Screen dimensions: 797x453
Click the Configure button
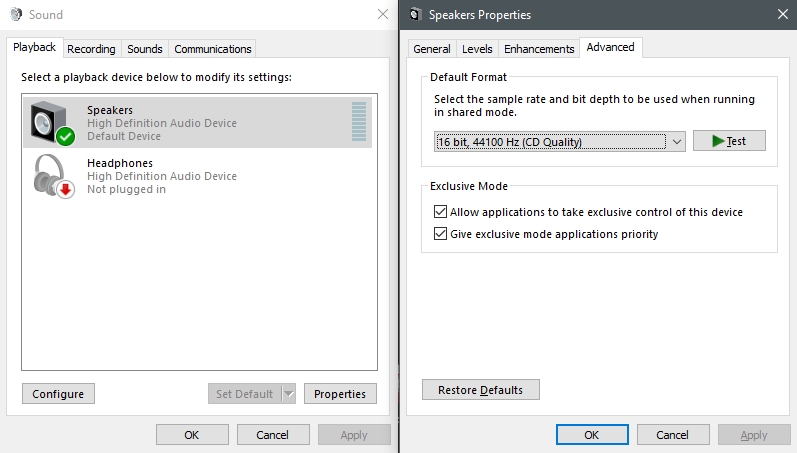tap(58, 394)
